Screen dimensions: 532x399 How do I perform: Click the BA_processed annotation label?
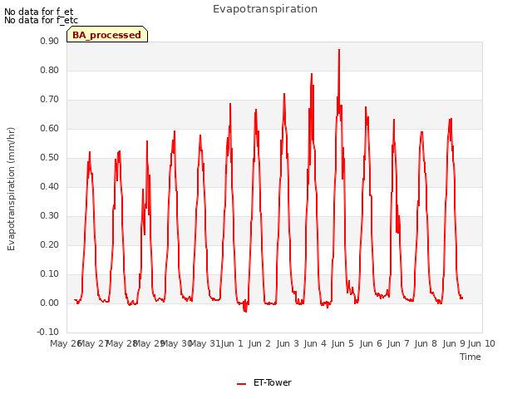coord(107,35)
